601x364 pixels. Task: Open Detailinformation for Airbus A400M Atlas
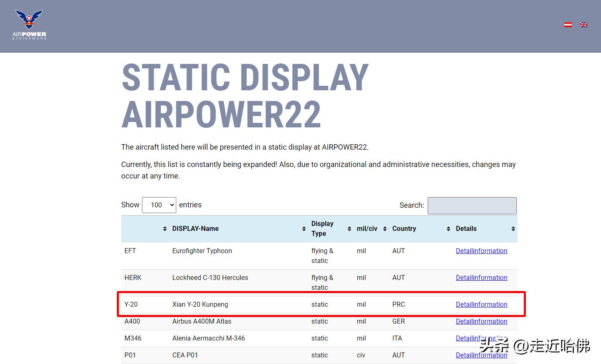pyautogui.click(x=481, y=321)
